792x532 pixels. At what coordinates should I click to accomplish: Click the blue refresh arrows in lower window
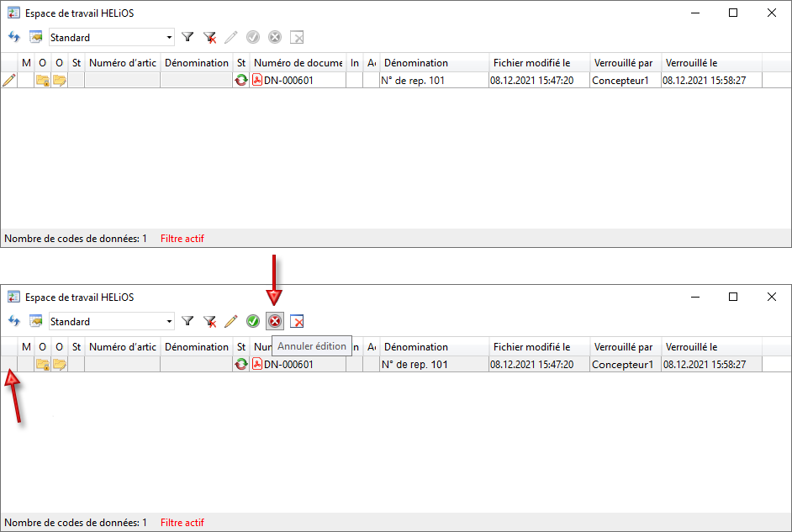(14, 322)
